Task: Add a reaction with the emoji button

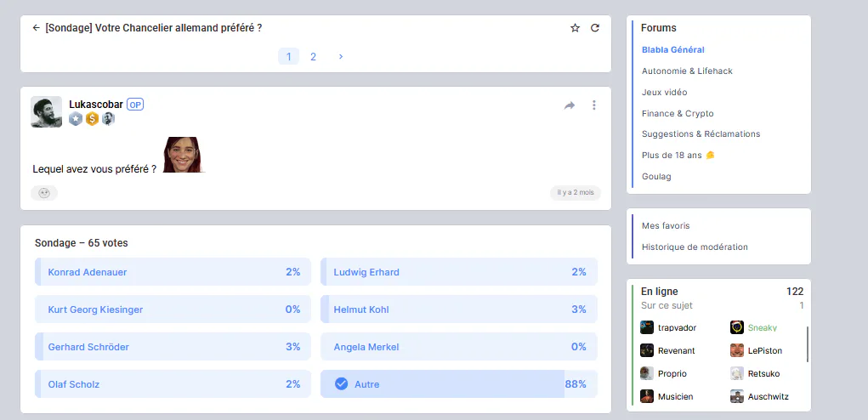Action: [x=44, y=193]
